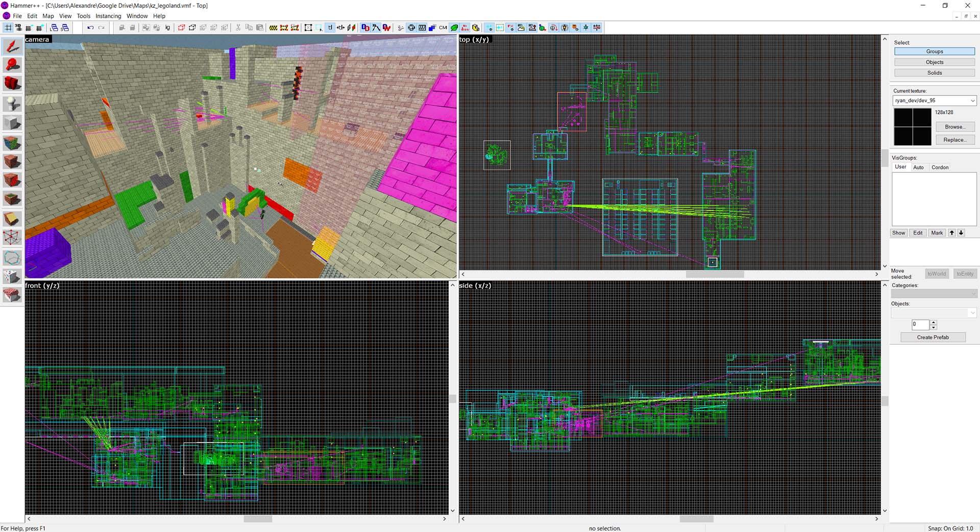Select the Camera tool
This screenshot has width=980, height=532.
12,83
